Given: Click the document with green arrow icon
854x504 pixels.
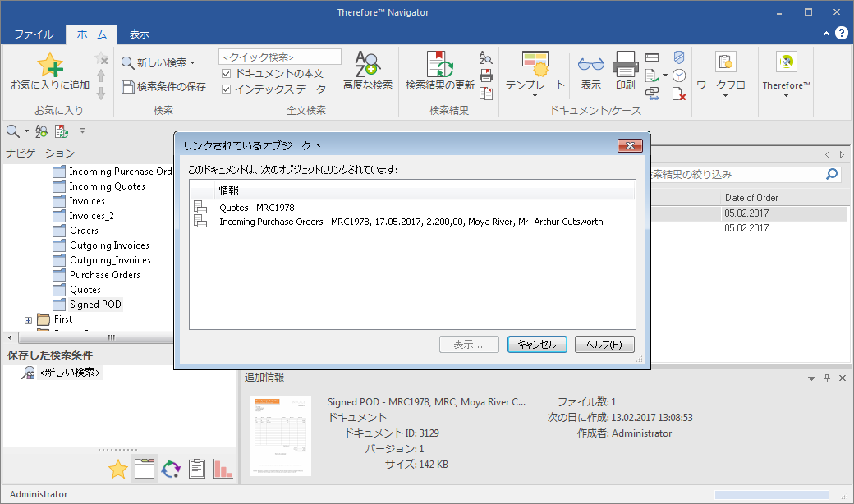Looking at the screenshot, I should point(651,76).
